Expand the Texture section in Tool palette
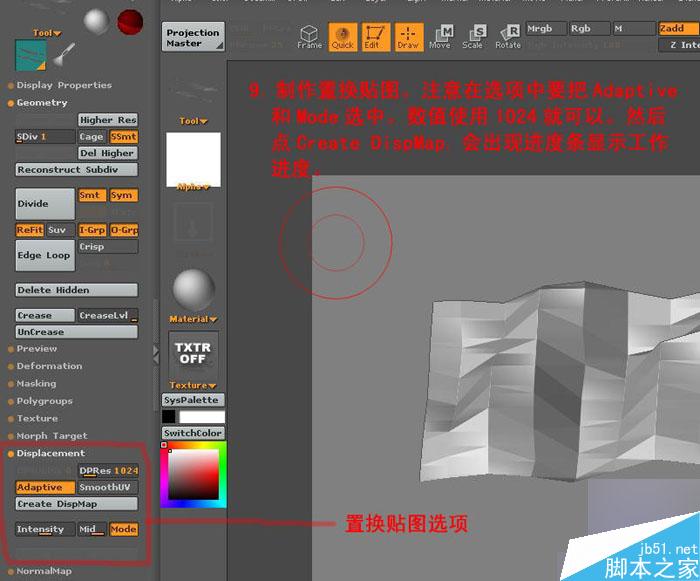The width and height of the screenshot is (700, 581). 37,418
